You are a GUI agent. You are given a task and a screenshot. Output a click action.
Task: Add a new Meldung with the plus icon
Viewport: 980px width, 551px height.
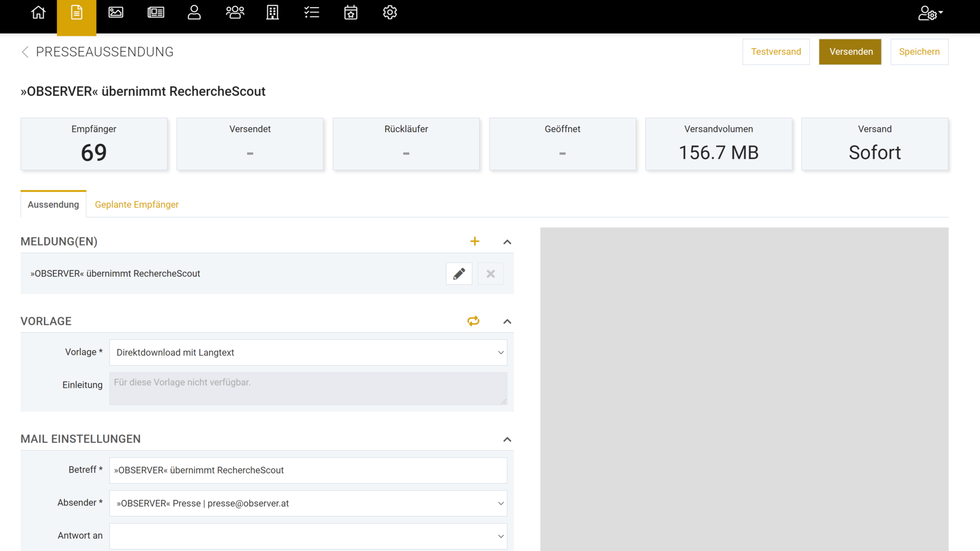point(475,241)
